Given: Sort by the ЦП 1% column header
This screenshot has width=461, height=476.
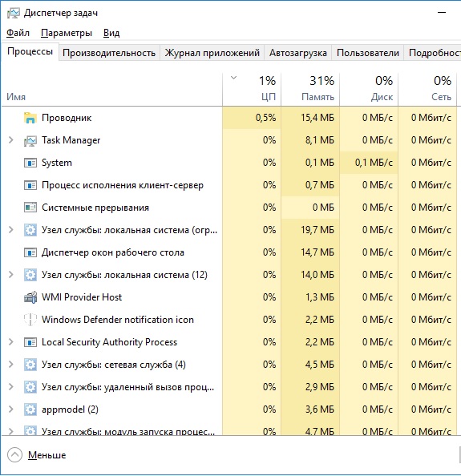Looking at the screenshot, I should [252, 90].
